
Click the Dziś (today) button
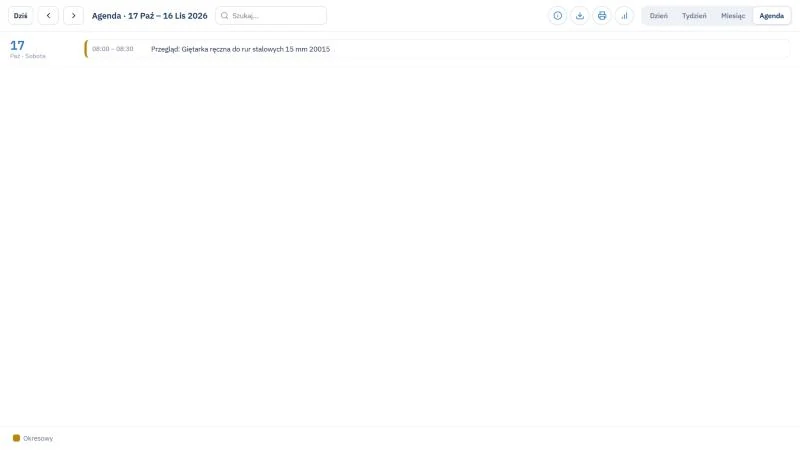coord(20,16)
